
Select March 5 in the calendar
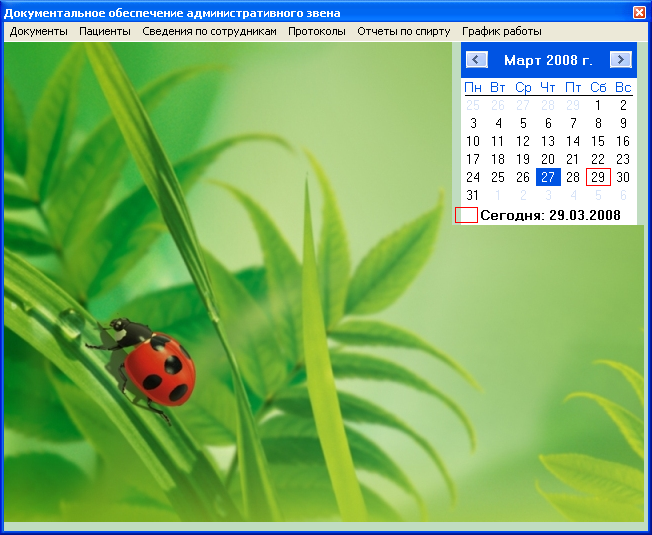[523, 123]
